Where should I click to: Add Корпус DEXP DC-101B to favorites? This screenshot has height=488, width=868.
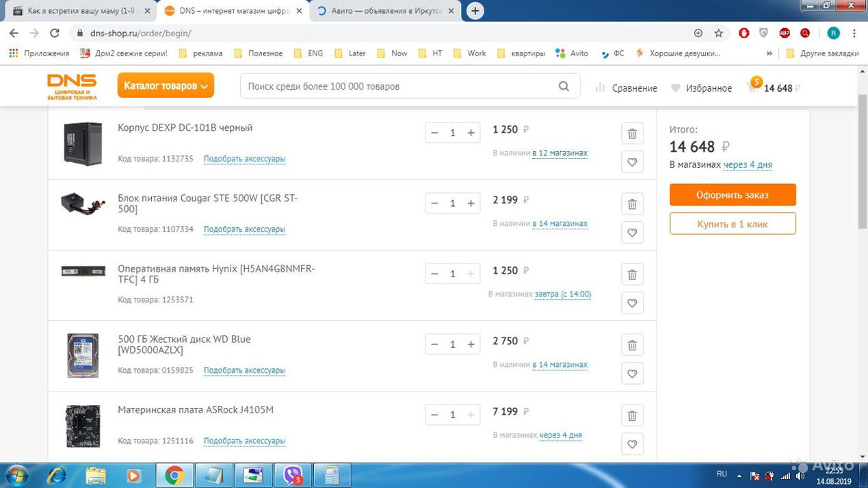coord(632,162)
